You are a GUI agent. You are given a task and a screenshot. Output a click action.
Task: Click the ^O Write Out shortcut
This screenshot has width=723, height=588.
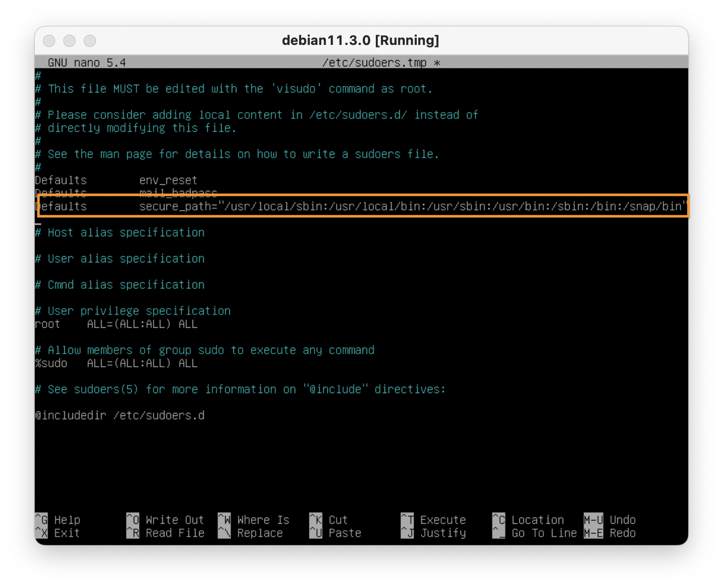click(165, 520)
